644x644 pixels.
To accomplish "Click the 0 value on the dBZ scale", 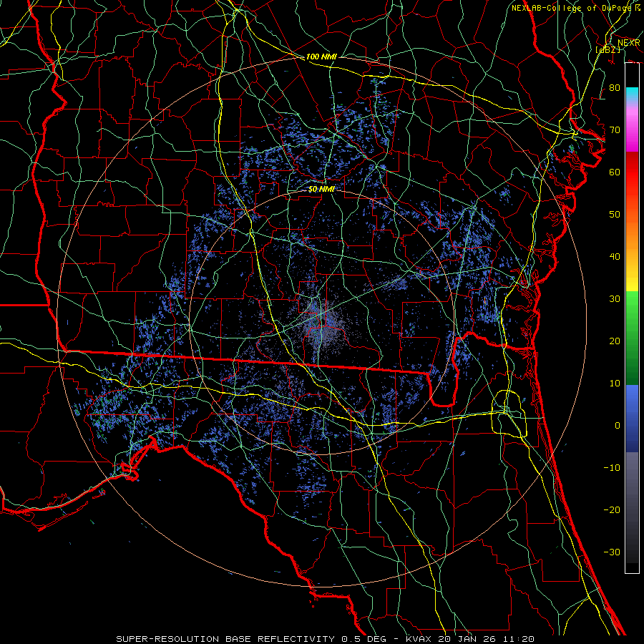I will coord(618,426).
